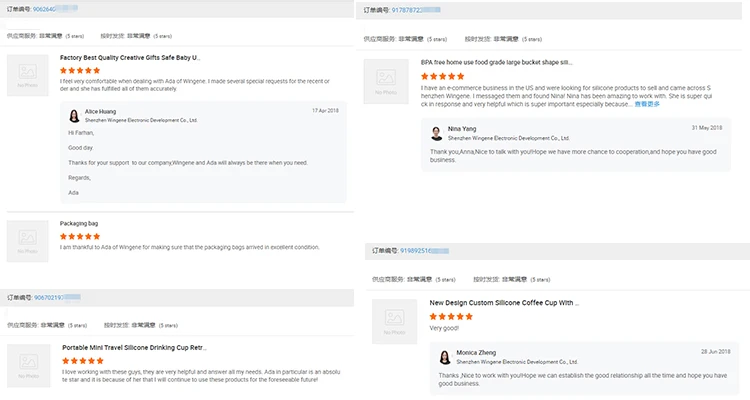The width and height of the screenshot is (750, 400).
Task: Click No Photo thumbnail beside Packaging bag
Action: click(x=27, y=241)
